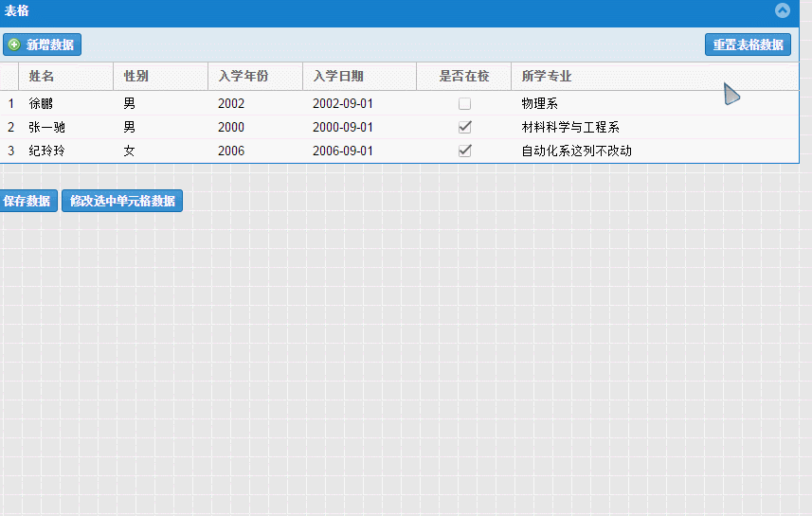Select the major cell 物理系

click(655, 103)
